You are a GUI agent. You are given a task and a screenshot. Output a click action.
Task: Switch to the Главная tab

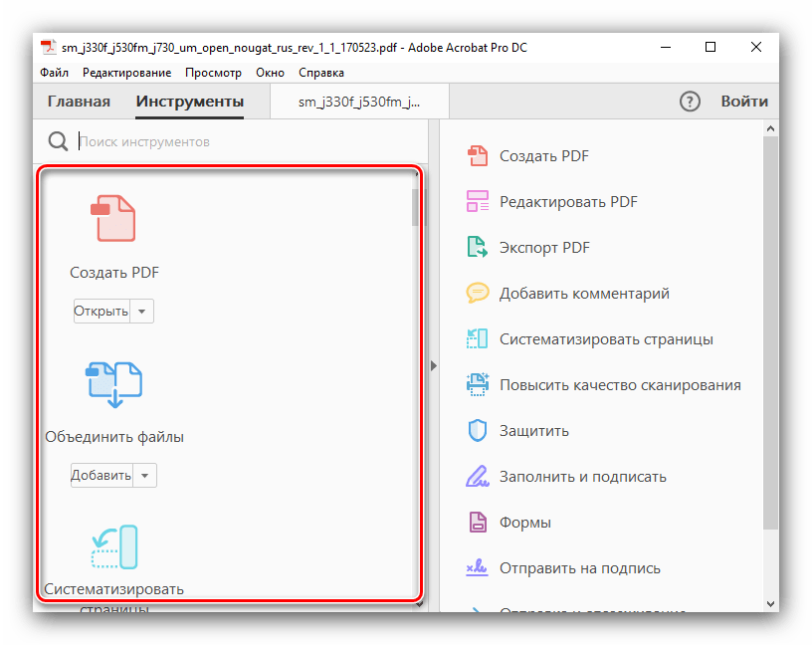(79, 102)
